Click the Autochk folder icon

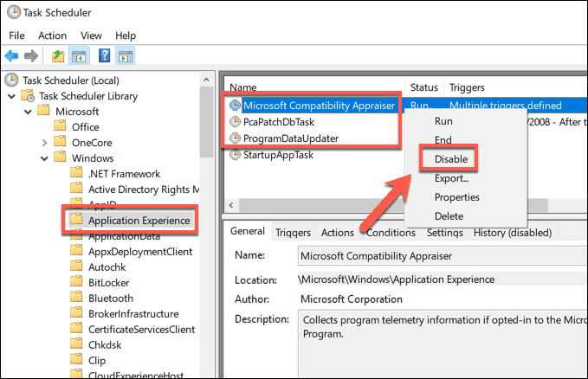(76, 267)
